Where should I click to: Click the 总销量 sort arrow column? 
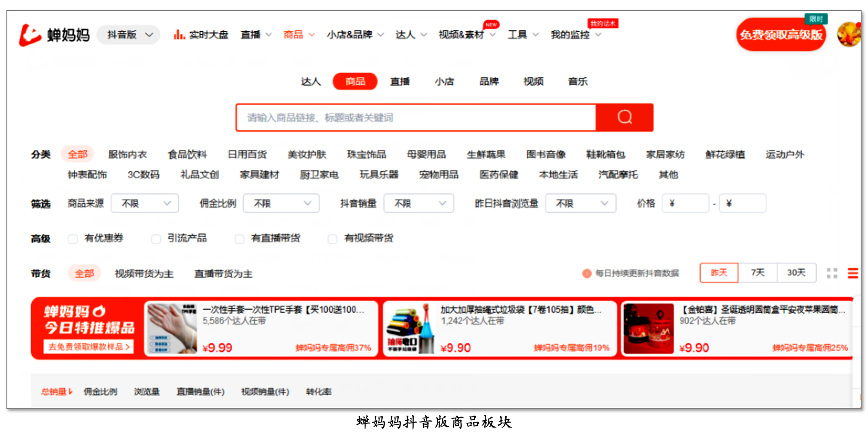[x=57, y=391]
